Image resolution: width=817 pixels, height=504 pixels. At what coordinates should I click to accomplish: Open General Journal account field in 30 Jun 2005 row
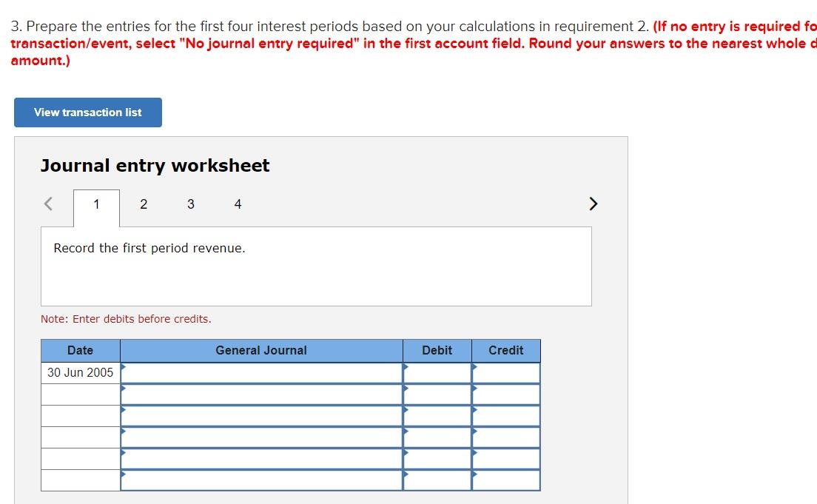coord(261,373)
